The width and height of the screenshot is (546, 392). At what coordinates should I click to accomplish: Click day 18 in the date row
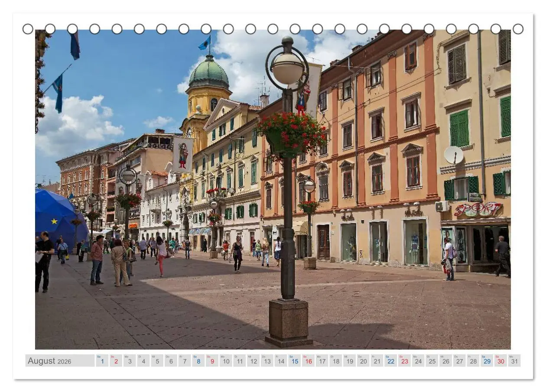coord(336,360)
